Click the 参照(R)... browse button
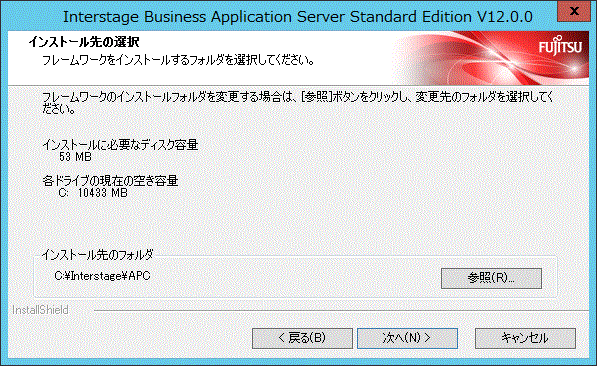 tap(491, 278)
